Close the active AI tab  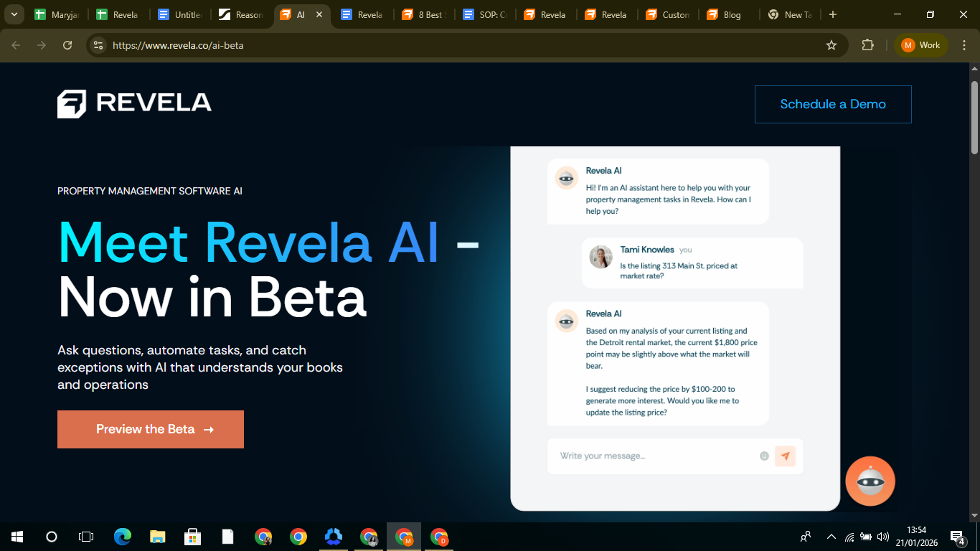[319, 14]
